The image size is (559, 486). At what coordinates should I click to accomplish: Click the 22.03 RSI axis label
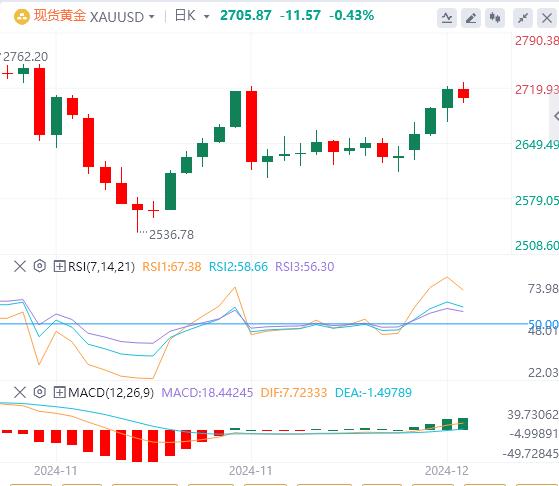pos(543,373)
